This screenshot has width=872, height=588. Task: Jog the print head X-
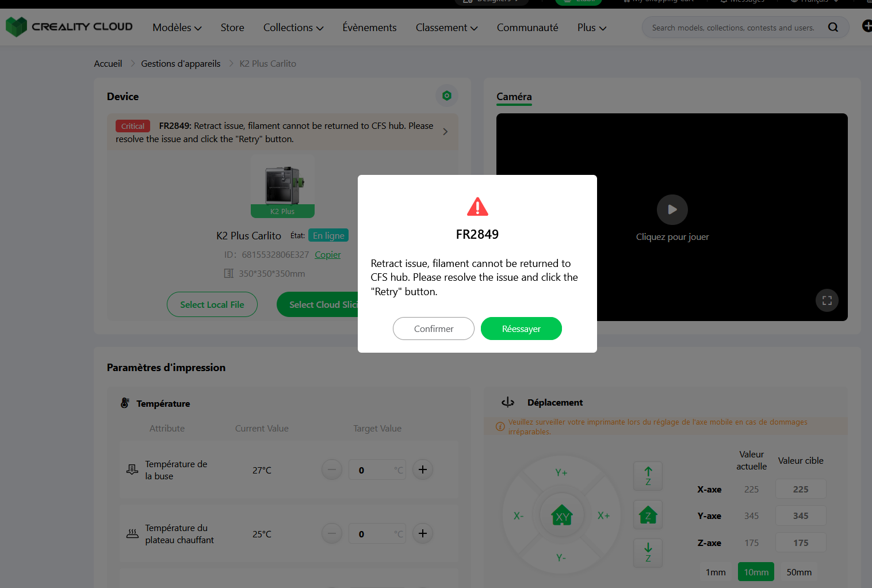coord(519,516)
